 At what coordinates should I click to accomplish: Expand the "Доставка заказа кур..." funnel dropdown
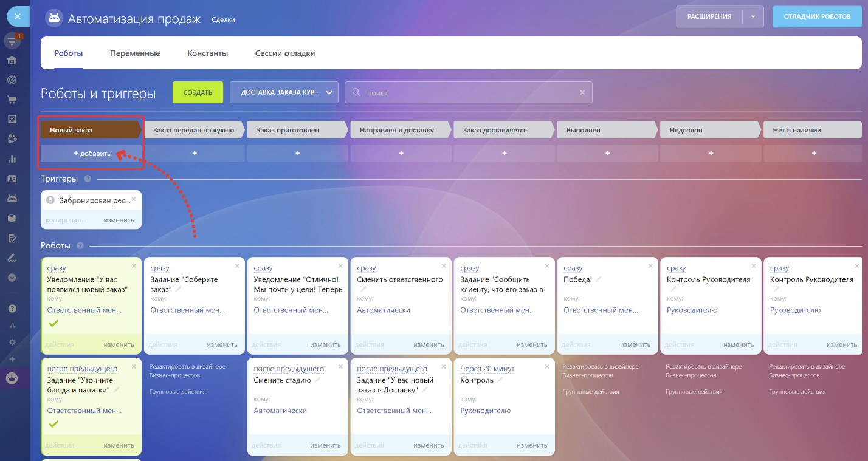pos(284,92)
